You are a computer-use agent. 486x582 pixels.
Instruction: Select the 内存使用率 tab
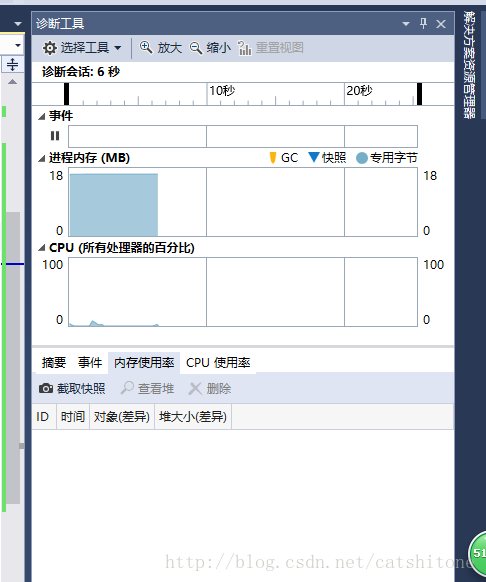[x=144, y=363]
